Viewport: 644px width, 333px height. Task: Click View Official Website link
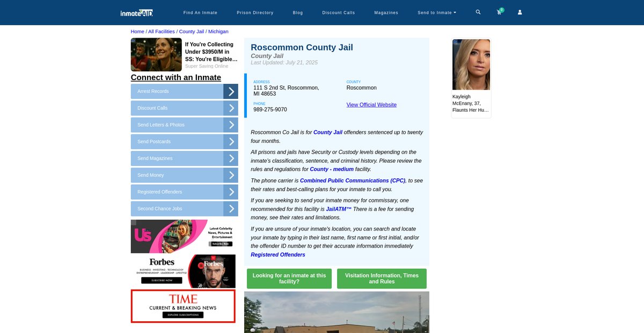click(371, 105)
